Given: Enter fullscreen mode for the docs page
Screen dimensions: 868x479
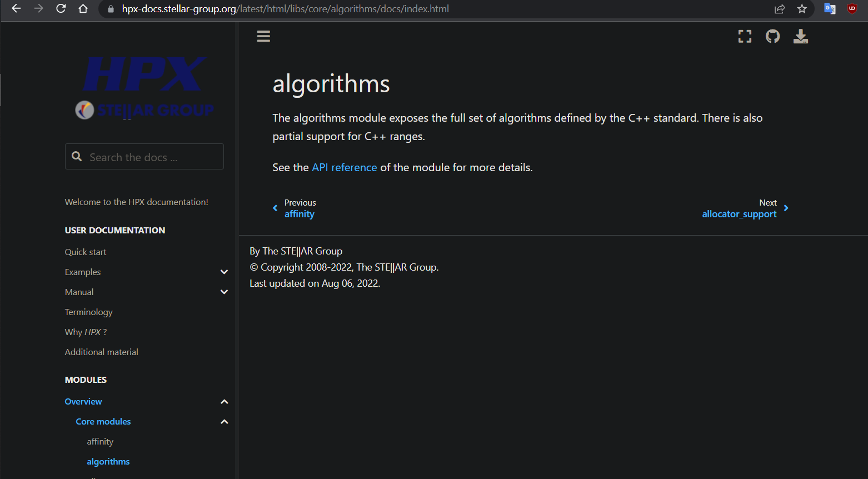Looking at the screenshot, I should [745, 36].
